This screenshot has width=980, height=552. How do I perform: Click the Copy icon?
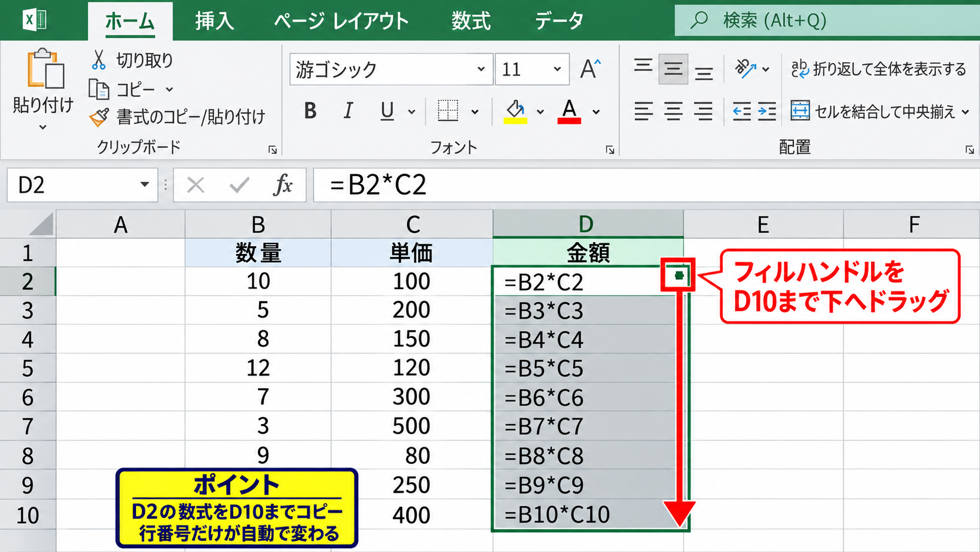[98, 89]
